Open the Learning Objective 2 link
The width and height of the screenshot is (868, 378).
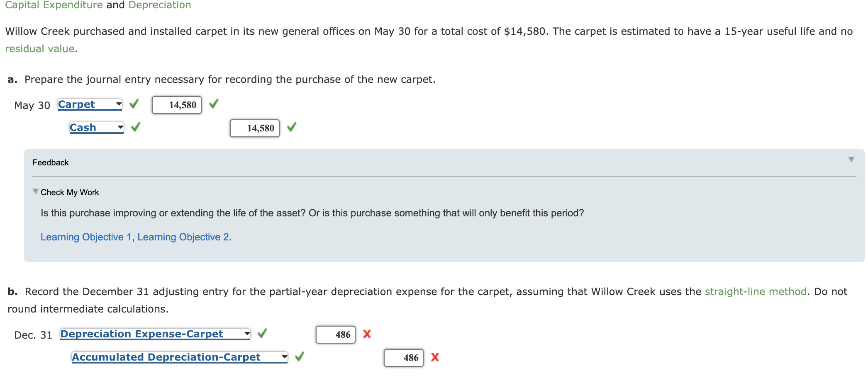click(183, 237)
